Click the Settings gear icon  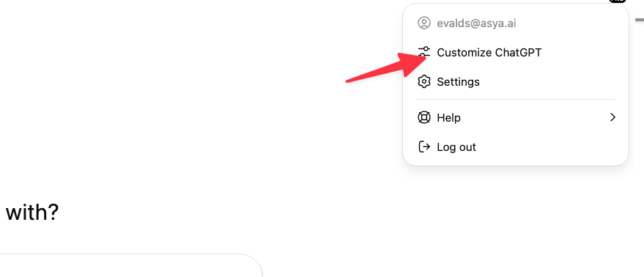pos(424,82)
